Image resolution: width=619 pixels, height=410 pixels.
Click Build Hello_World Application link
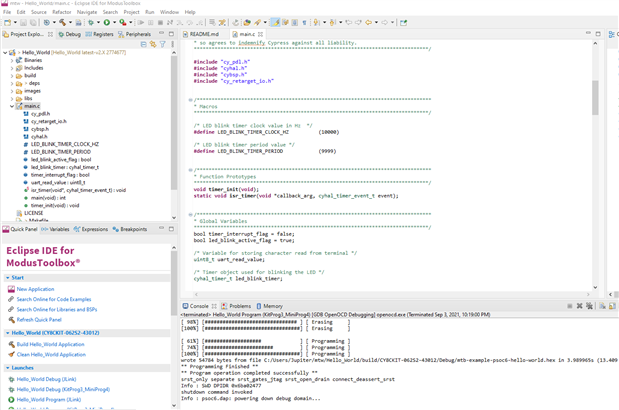tap(51, 344)
